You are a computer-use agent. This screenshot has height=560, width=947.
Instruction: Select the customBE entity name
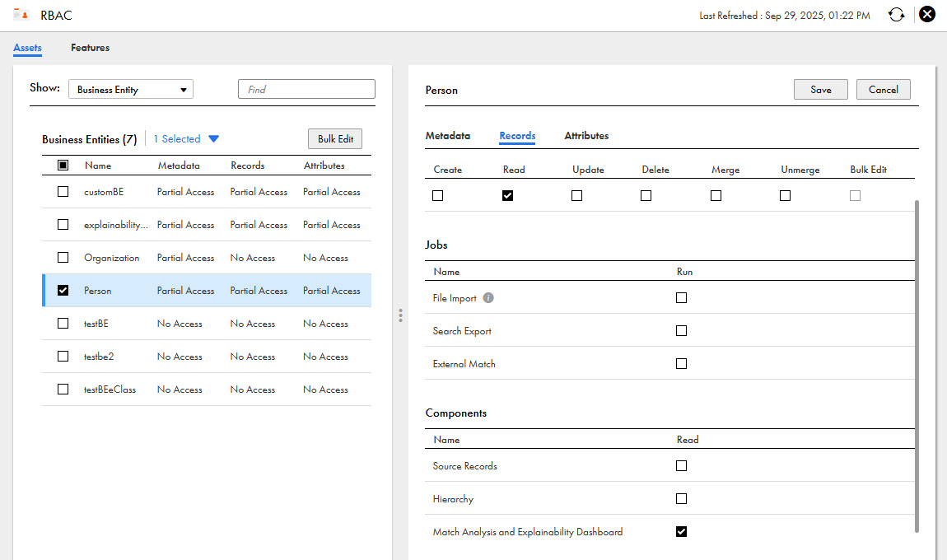pos(104,192)
